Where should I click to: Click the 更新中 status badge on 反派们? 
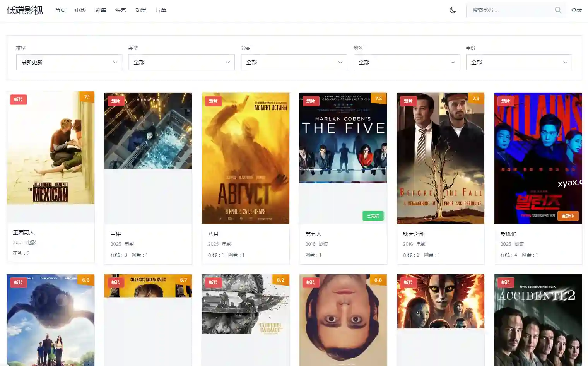[567, 216]
